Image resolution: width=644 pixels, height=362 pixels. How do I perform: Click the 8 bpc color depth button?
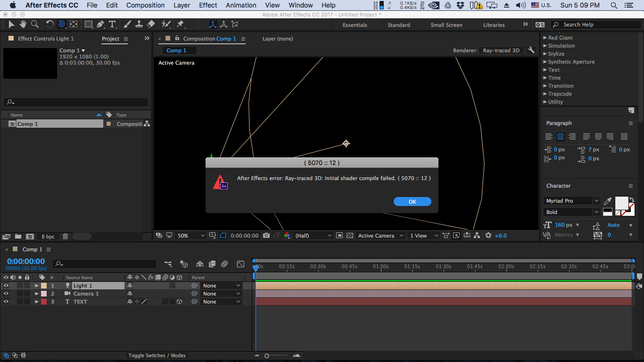pos(48,237)
